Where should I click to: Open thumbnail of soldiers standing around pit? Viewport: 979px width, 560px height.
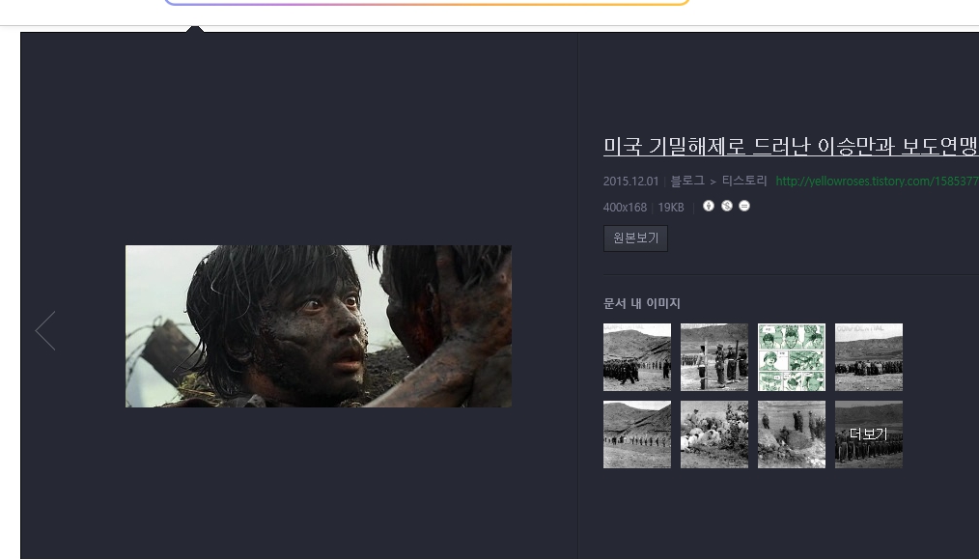pos(792,434)
